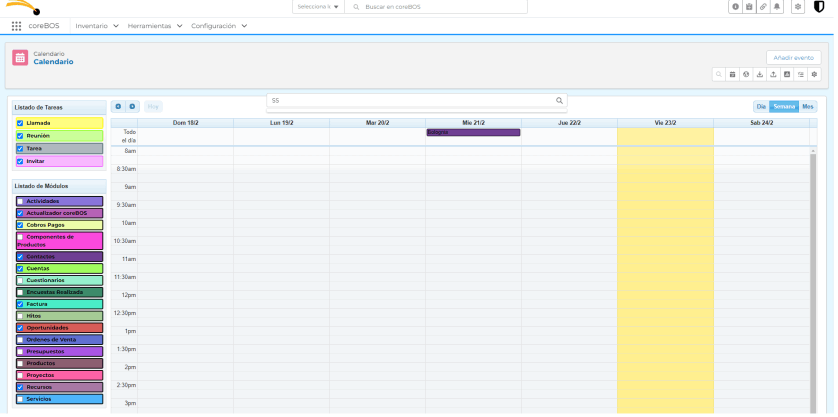Click the purple event on Mié 21/2
The width and height of the screenshot is (838, 417).
pos(473,132)
